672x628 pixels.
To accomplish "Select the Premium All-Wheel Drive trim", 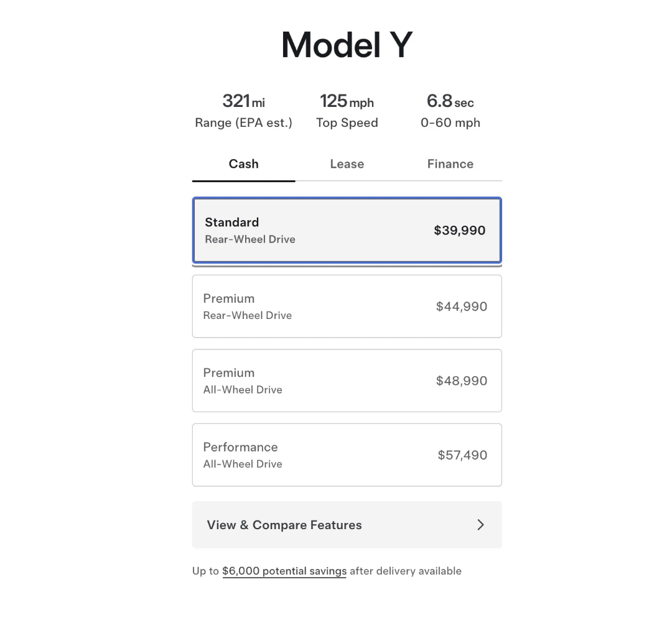I will 346,381.
